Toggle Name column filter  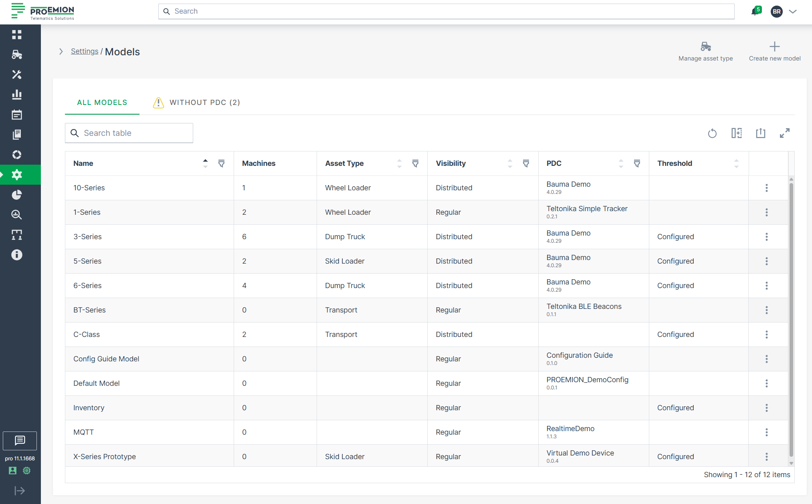(221, 163)
